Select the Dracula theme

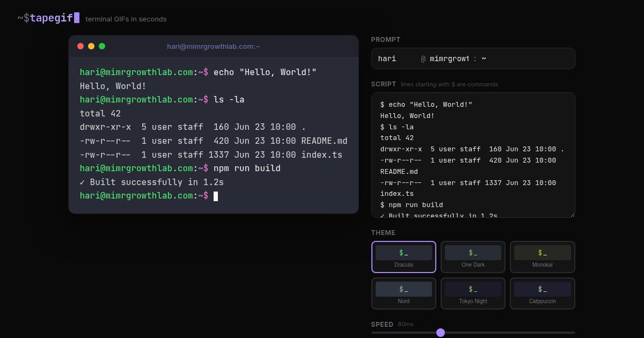(404, 257)
